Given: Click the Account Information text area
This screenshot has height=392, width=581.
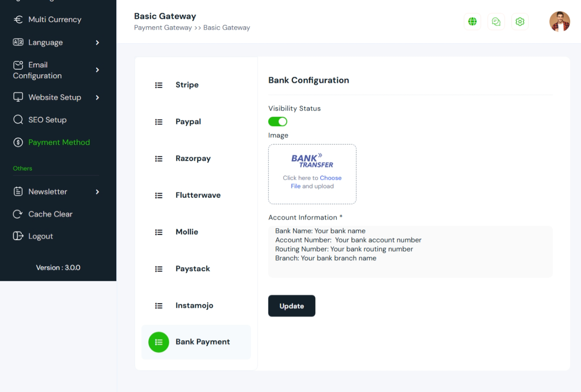Looking at the screenshot, I should (x=410, y=251).
